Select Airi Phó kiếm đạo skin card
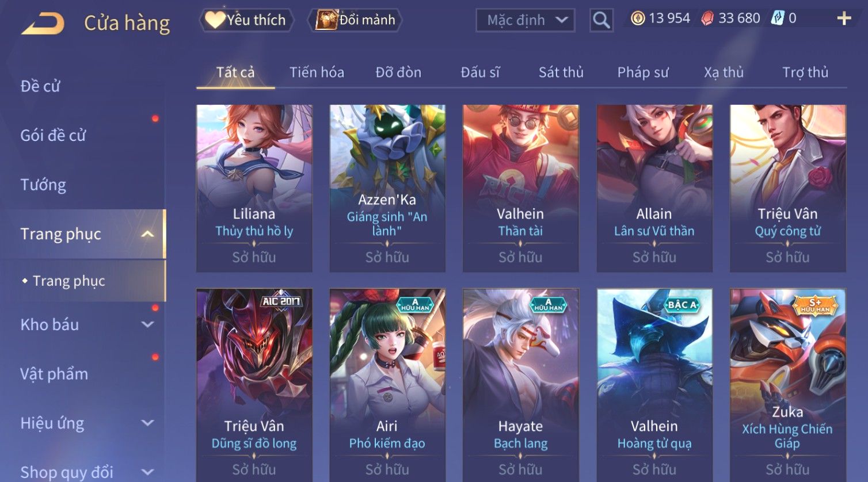 pyautogui.click(x=387, y=385)
